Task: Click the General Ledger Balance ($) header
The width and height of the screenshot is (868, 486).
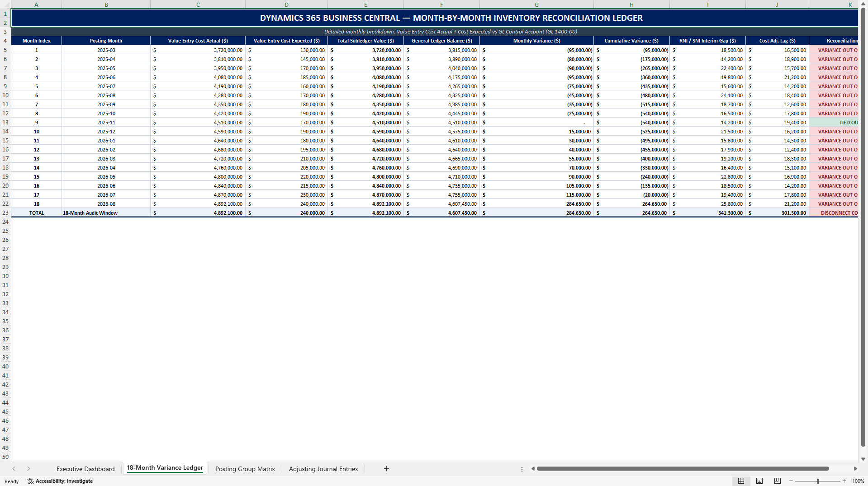Action: 441,41
